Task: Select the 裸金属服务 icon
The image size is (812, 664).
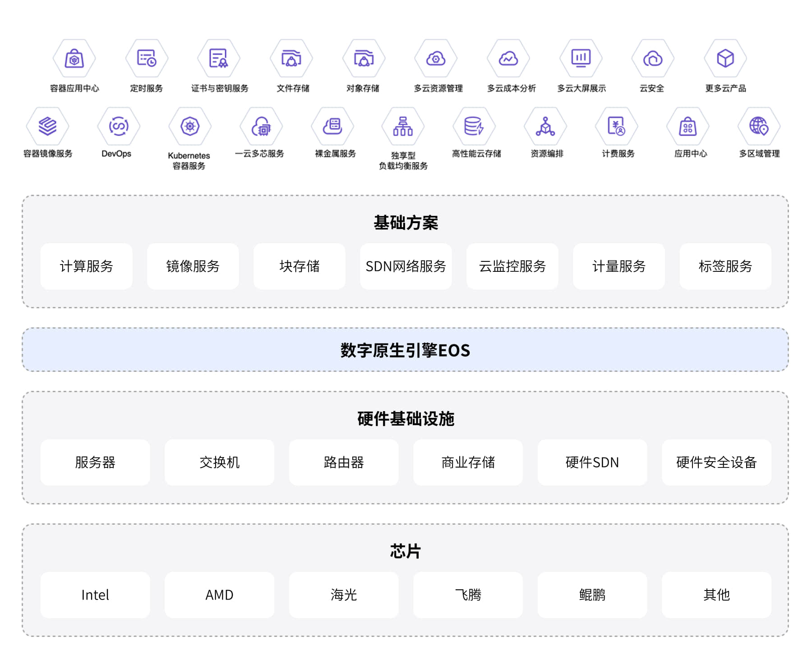Action: coord(332,126)
